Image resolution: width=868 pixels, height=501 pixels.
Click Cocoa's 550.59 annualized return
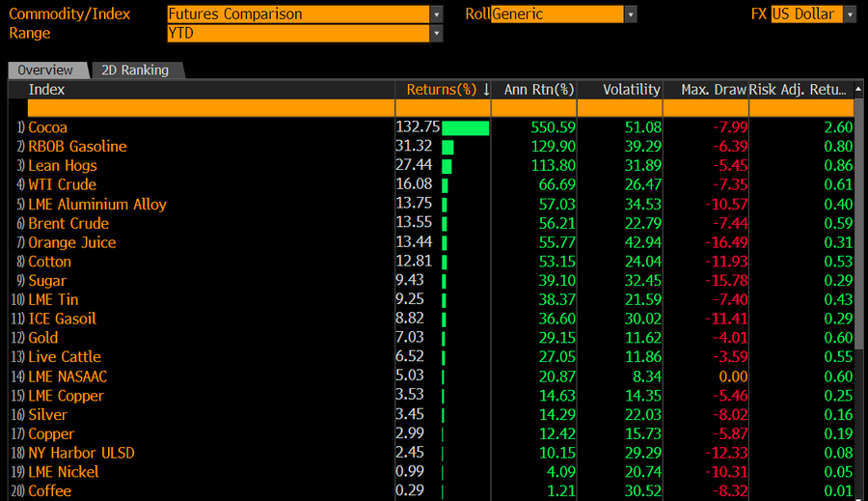point(553,127)
